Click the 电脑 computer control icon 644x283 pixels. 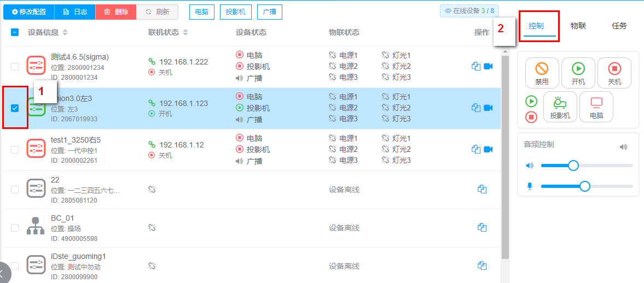[x=596, y=107]
